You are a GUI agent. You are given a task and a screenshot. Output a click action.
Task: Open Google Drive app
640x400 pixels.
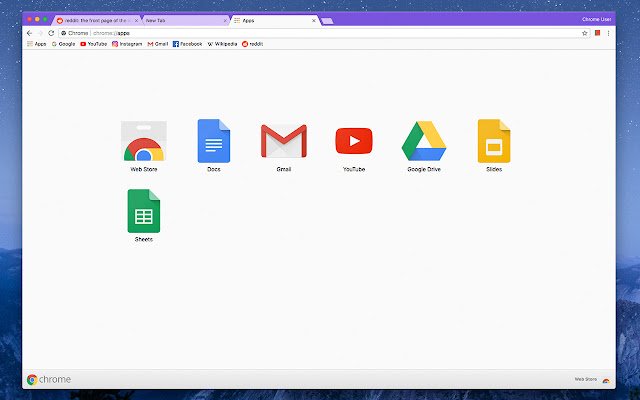[x=424, y=141]
